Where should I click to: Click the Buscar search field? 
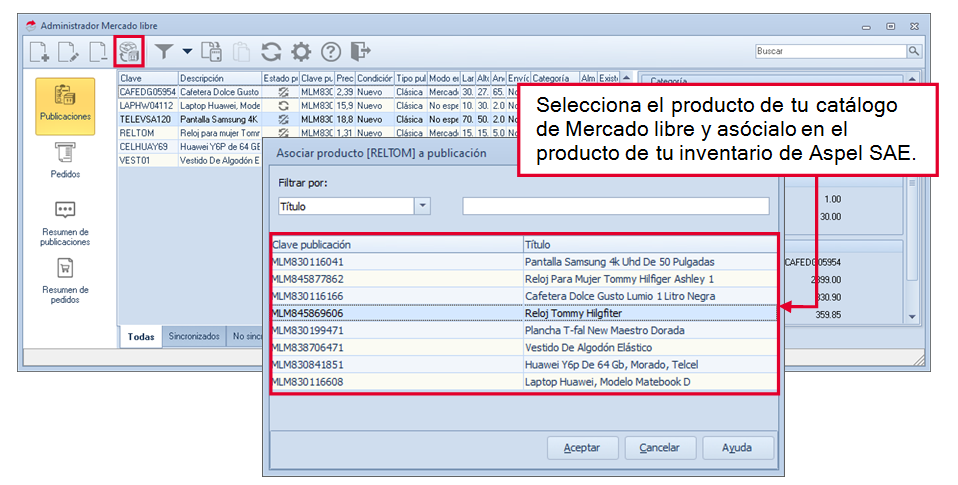(831, 51)
